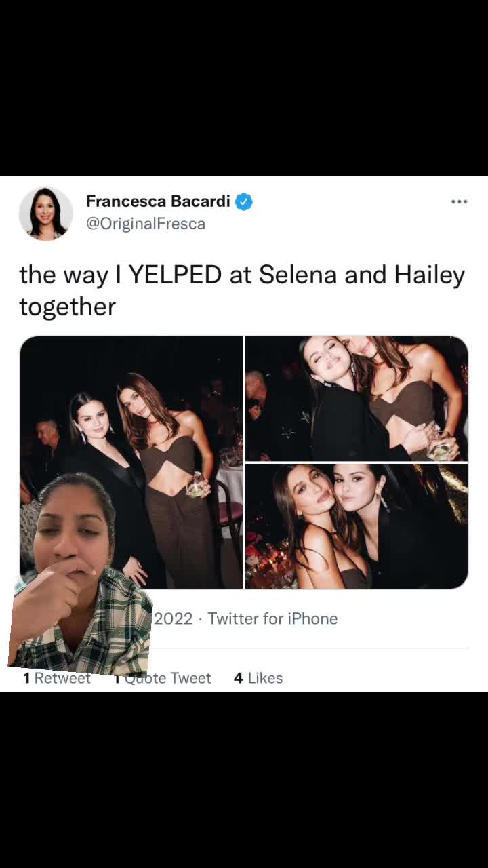
Task: Click the Twitter for iPhone source link
Action: pyautogui.click(x=272, y=618)
